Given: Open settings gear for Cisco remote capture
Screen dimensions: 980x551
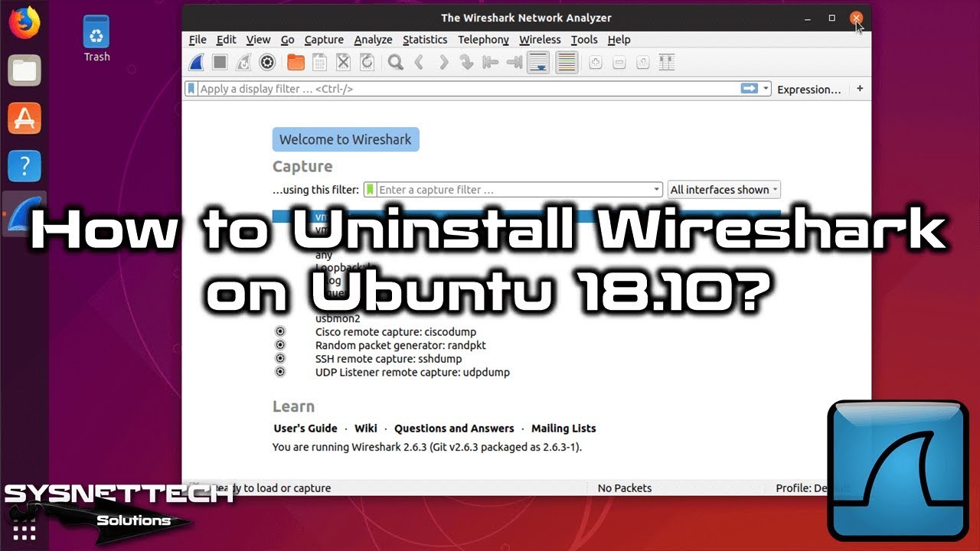Looking at the screenshot, I should coord(280,331).
